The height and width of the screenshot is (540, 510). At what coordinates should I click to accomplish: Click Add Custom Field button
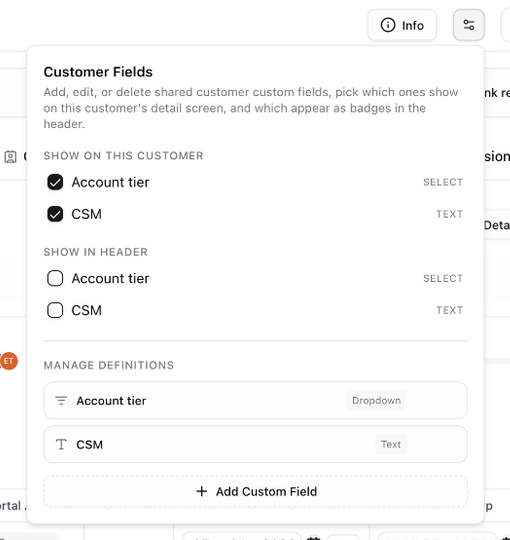256,491
